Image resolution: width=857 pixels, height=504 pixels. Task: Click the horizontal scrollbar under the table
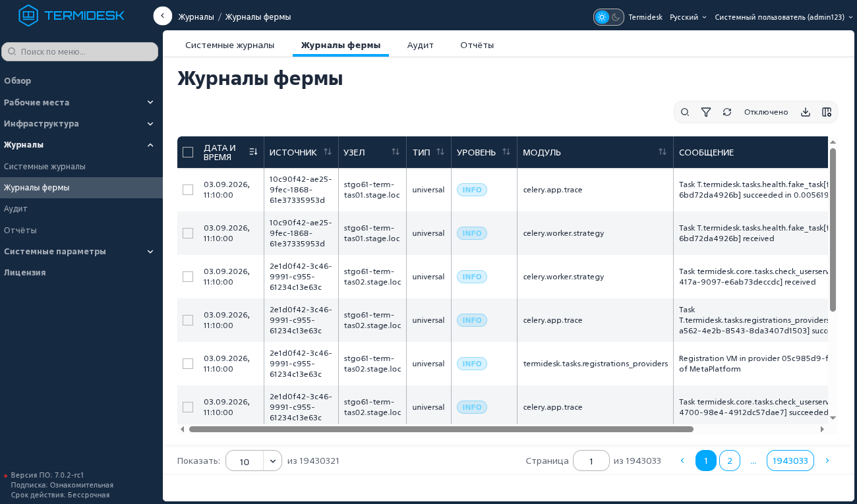point(441,429)
